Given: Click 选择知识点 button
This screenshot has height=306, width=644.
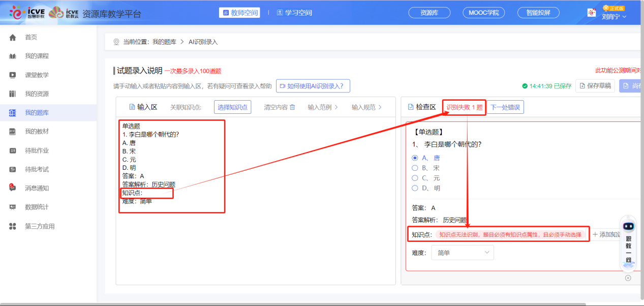Looking at the screenshot, I should point(232,107).
